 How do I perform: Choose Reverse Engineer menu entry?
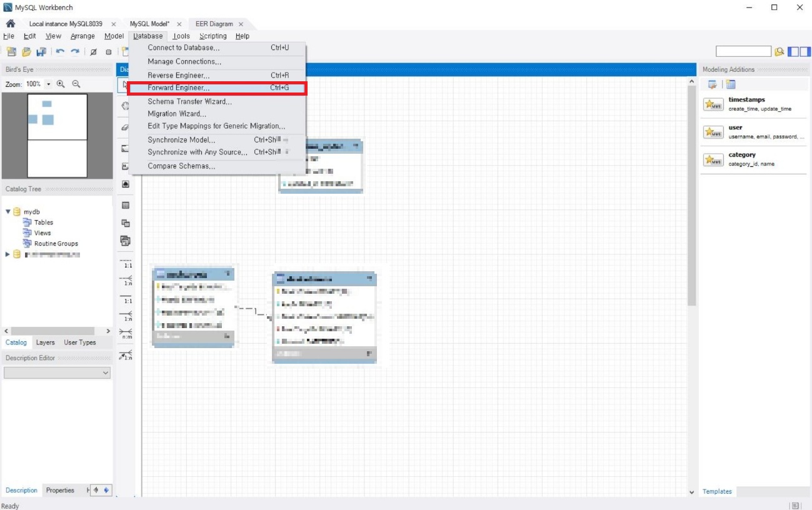217,75
